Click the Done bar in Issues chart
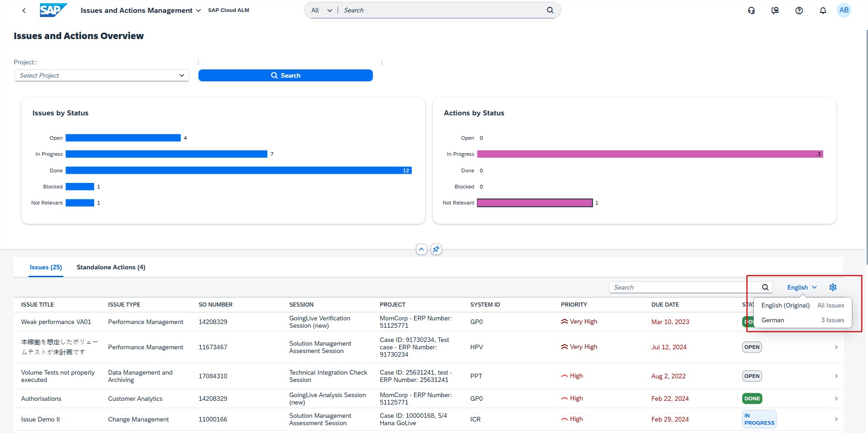 pos(238,171)
